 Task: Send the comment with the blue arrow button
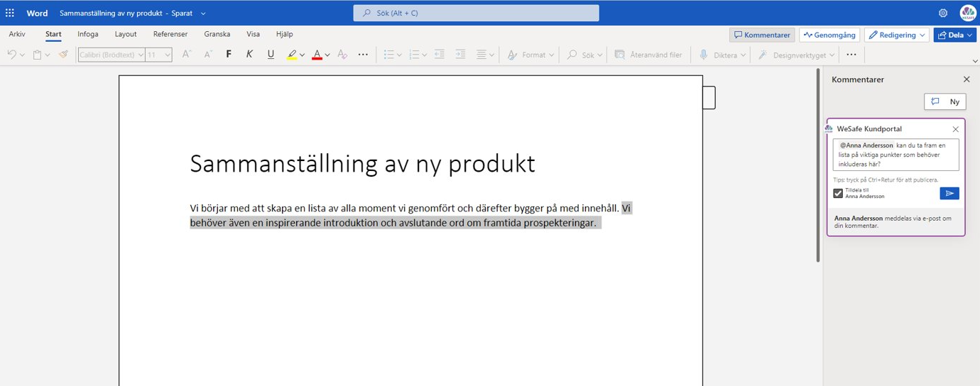949,194
